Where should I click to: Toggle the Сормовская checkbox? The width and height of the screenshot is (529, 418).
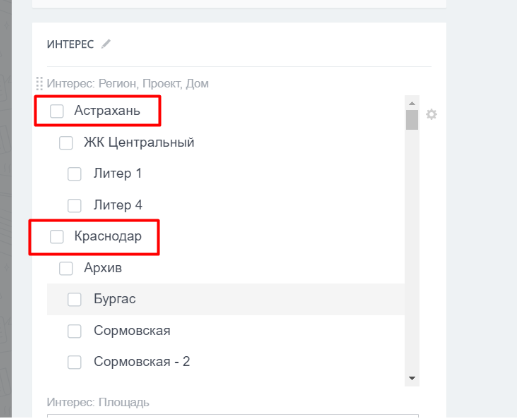[x=74, y=331]
